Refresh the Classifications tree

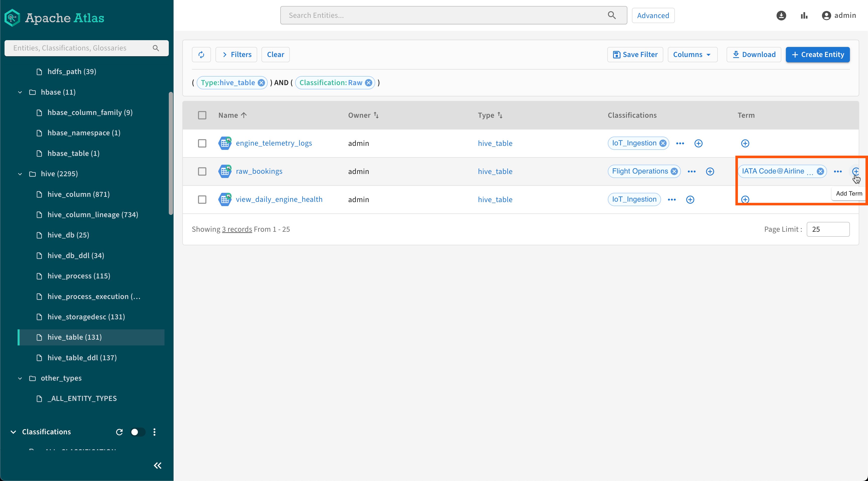[x=119, y=432]
